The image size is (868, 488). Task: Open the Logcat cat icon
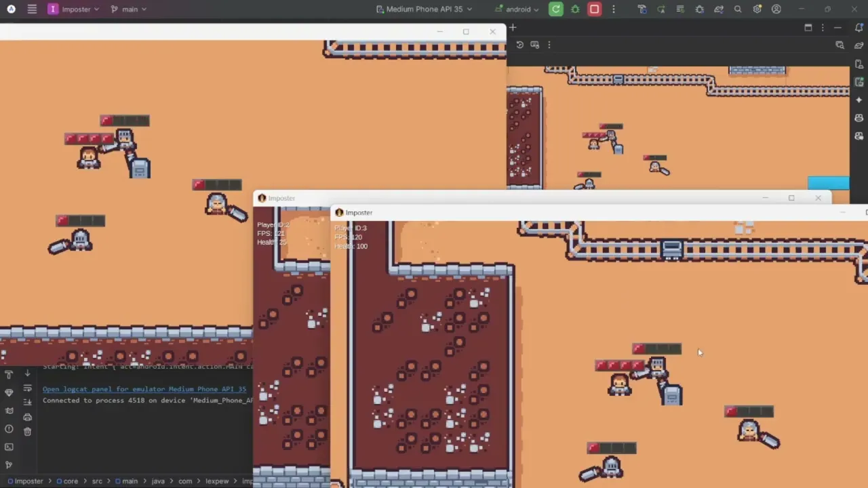[9, 411]
